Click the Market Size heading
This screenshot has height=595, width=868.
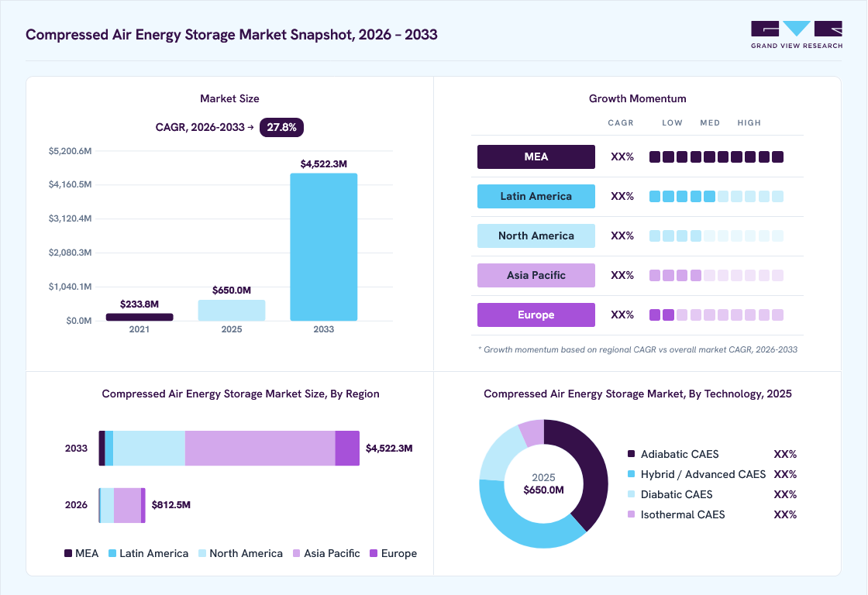229,98
